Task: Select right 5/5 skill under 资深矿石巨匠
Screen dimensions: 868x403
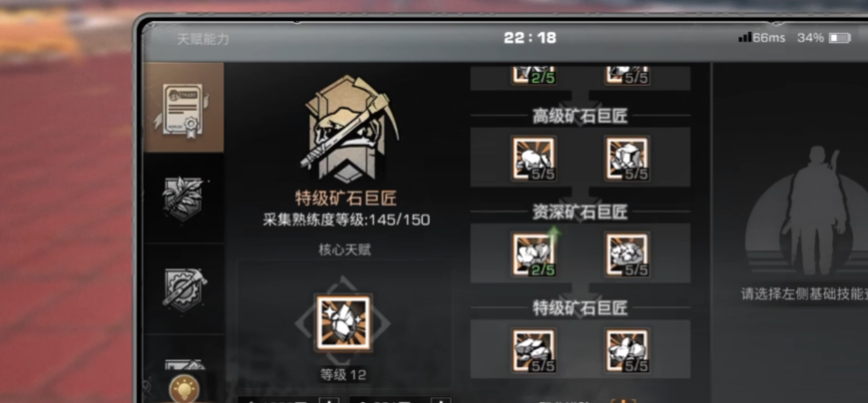Action: pos(628,254)
